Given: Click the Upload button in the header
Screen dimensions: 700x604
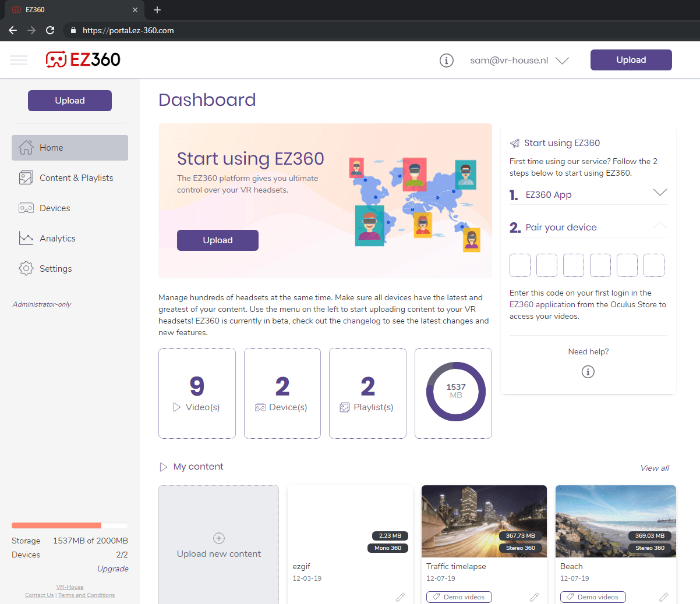Looking at the screenshot, I should click(x=631, y=59).
